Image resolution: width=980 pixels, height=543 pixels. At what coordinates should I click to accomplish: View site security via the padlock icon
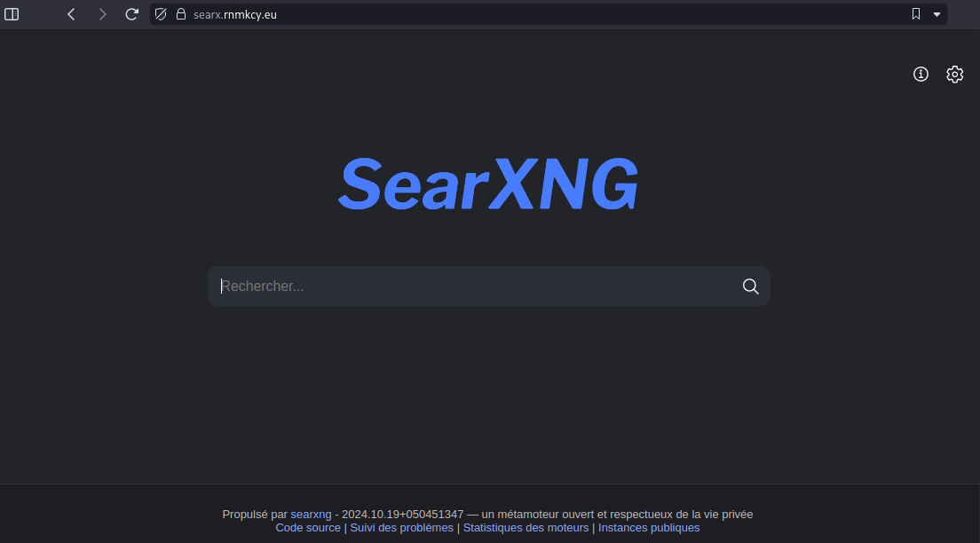coord(180,14)
